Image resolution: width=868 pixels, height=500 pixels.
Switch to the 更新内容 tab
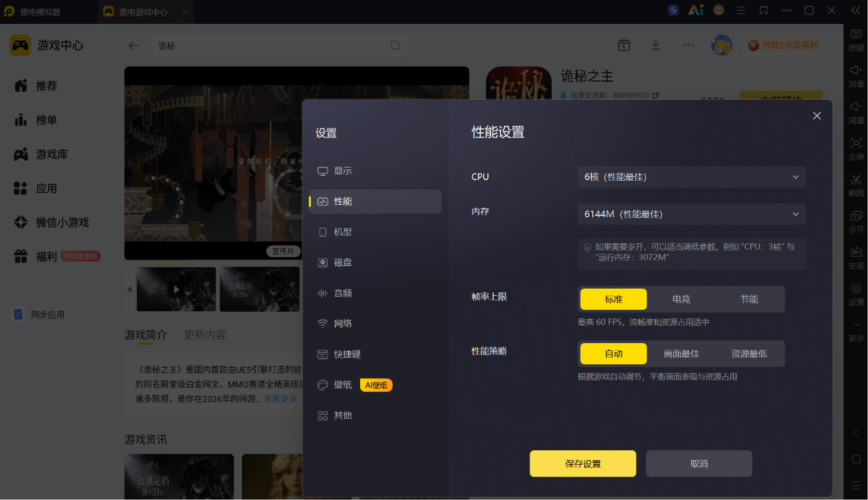tap(205, 334)
